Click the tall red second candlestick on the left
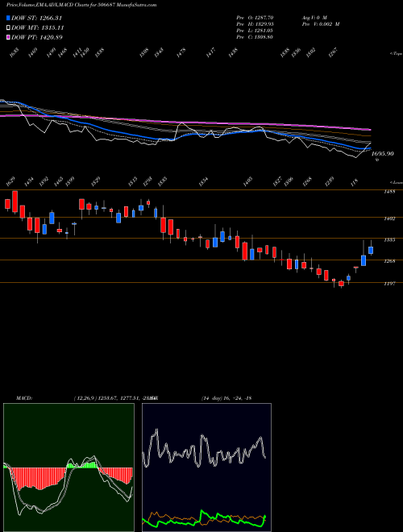Viewport: 403px width, 532px height. click(x=15, y=202)
